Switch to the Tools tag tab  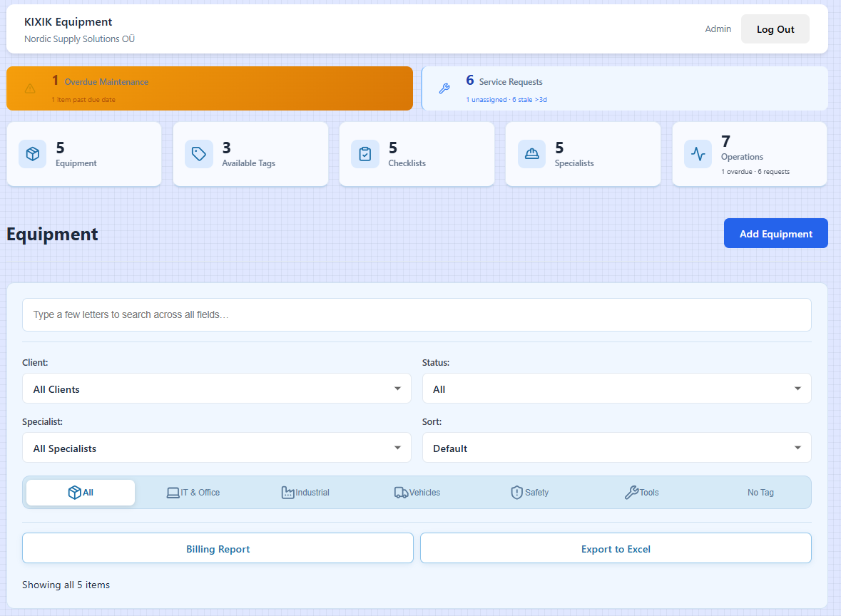tap(641, 493)
